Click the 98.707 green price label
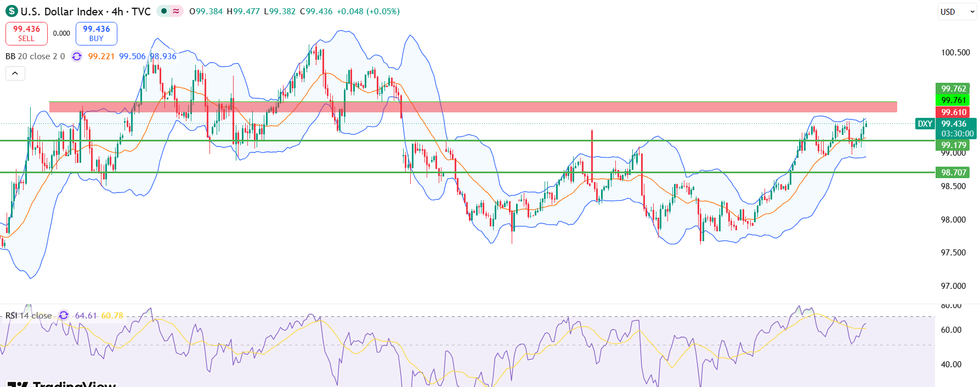The image size is (980, 387). coord(953,172)
